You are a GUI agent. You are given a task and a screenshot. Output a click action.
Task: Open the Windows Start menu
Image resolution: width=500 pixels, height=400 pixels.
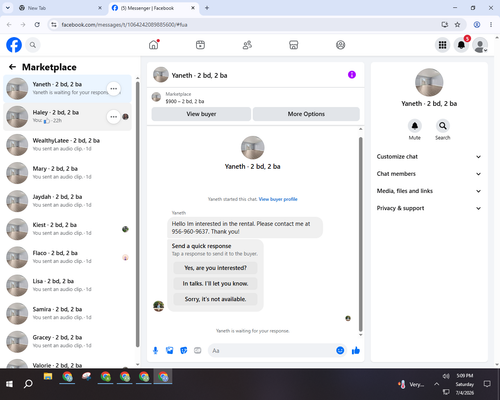pos(9,384)
